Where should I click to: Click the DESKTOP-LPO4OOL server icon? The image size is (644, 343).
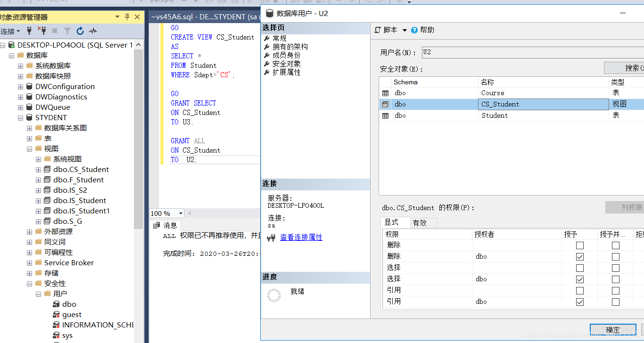click(11, 45)
